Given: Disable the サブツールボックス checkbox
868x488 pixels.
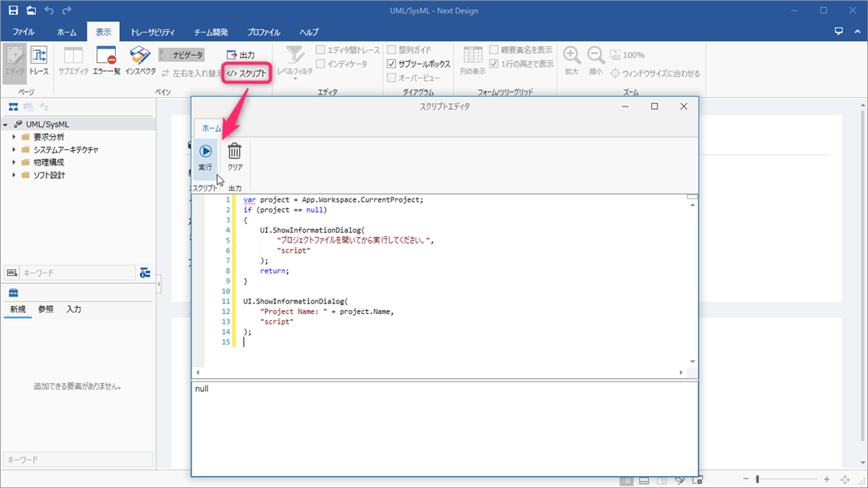Looking at the screenshot, I should 391,64.
